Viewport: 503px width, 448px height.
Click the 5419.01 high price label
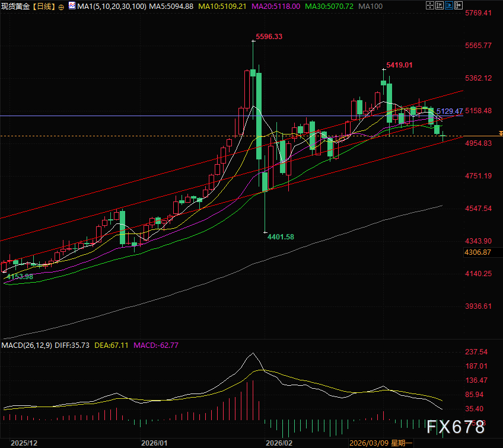point(399,65)
